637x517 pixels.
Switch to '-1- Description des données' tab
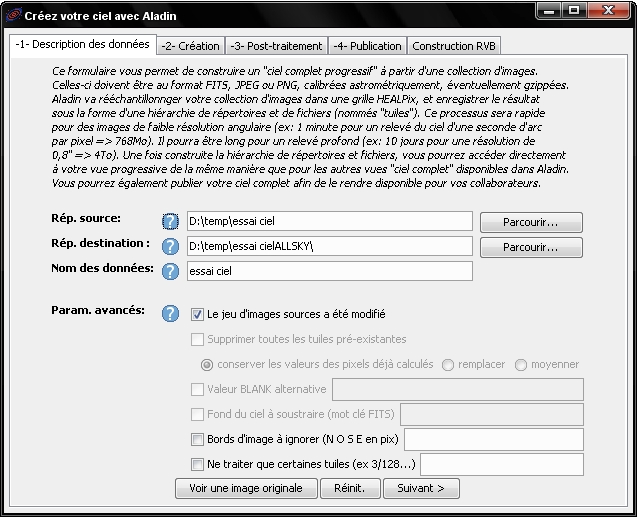[x=83, y=44]
